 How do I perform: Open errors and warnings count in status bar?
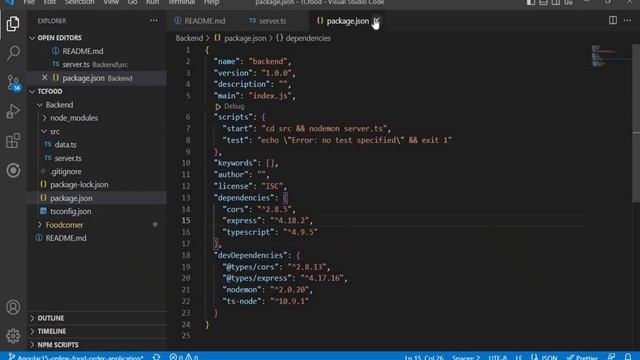(184, 357)
